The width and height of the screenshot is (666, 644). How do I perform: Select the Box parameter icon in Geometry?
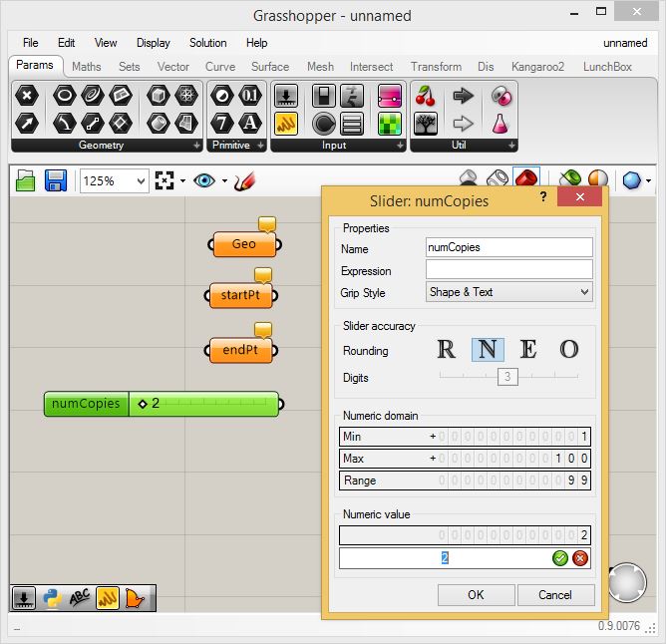pyautogui.click(x=159, y=95)
